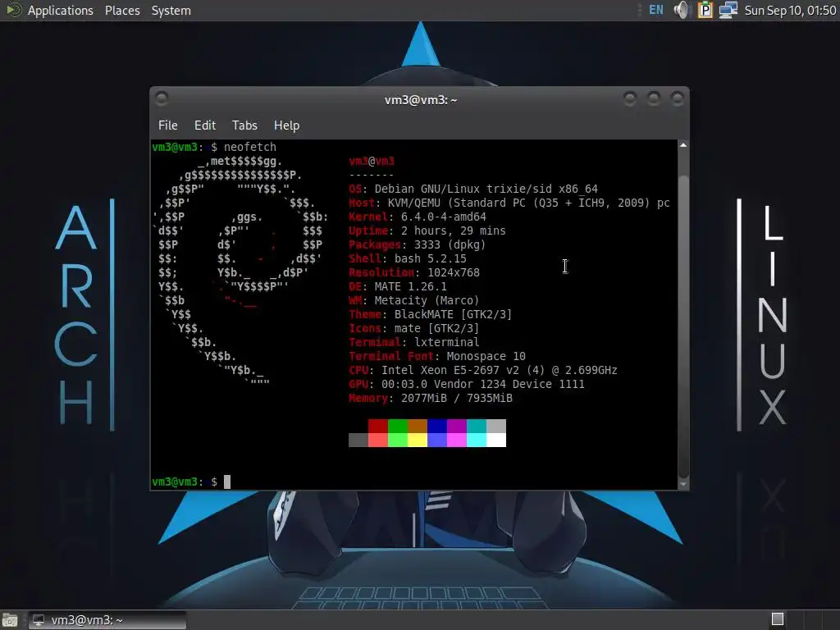Click the volume speaker icon
The width and height of the screenshot is (840, 630).
682,10
